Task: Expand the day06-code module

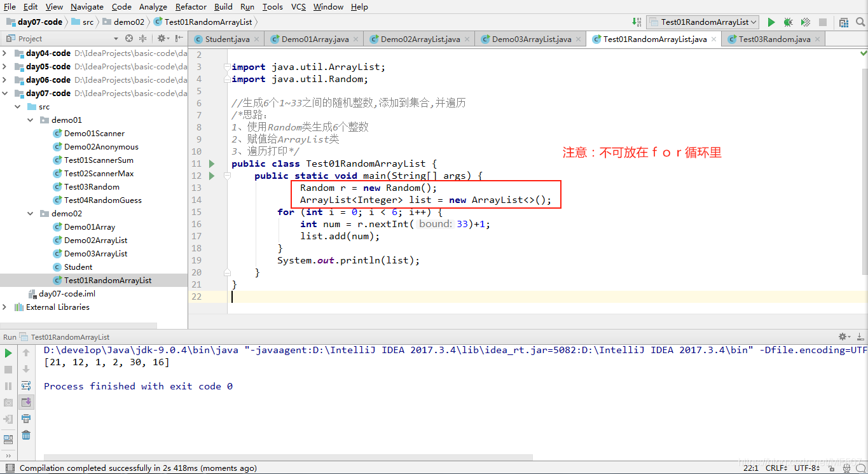Action: coord(4,80)
